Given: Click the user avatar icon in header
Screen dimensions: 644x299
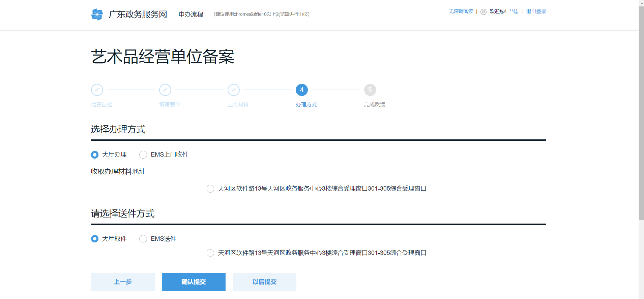Looking at the screenshot, I should [483, 12].
